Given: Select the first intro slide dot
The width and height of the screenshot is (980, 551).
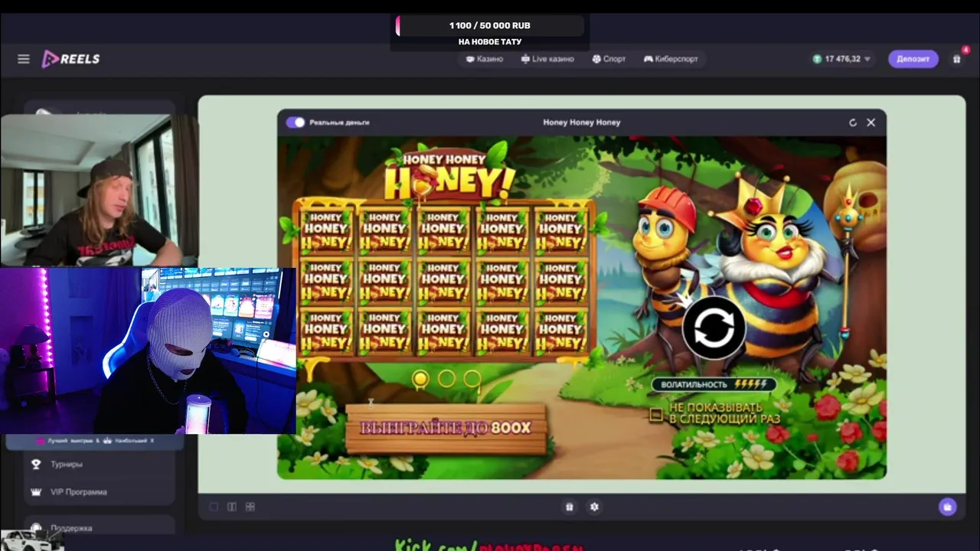Looking at the screenshot, I should point(420,379).
